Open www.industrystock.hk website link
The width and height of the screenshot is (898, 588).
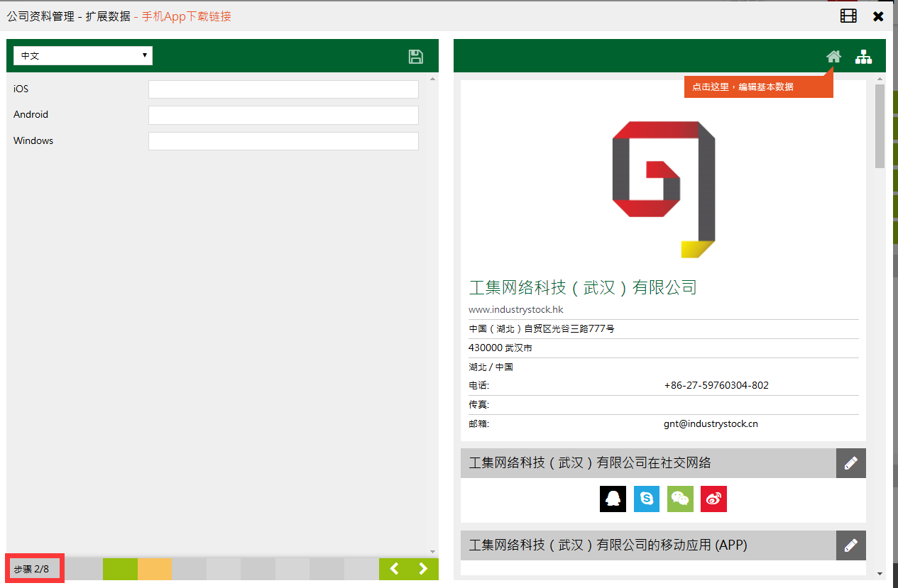pyautogui.click(x=515, y=310)
